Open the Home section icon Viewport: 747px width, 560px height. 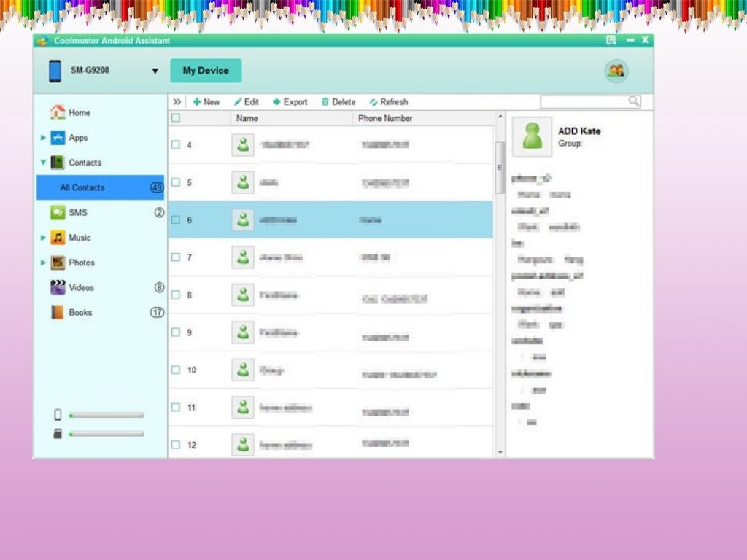[58, 112]
